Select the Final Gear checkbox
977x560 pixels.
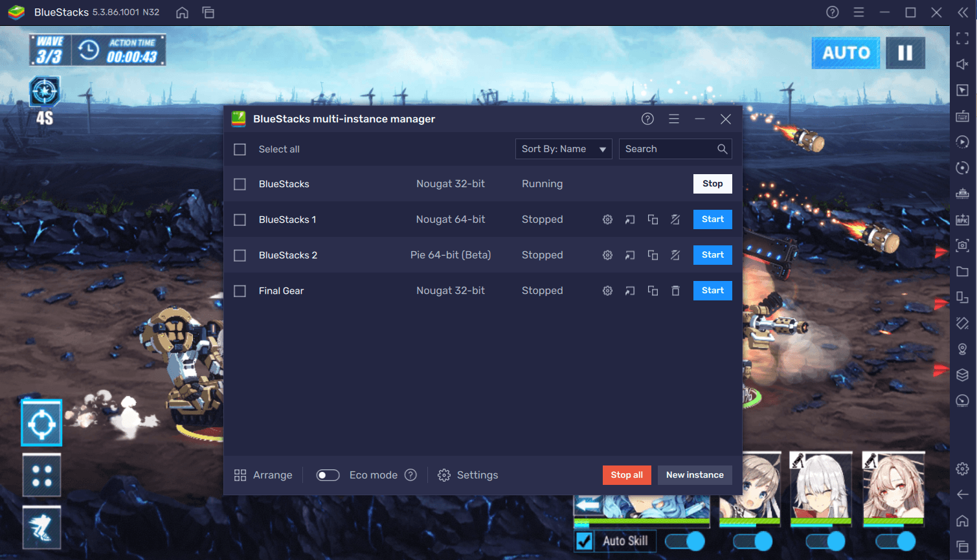pyautogui.click(x=240, y=291)
